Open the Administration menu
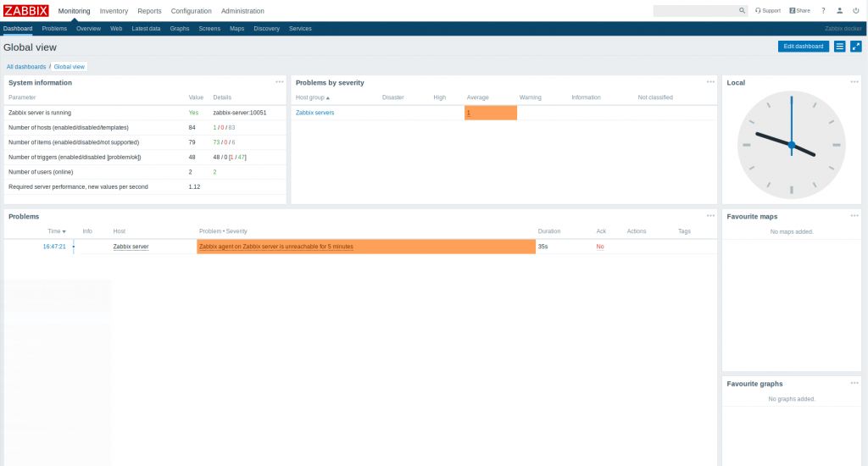Viewport: 868px width, 466px height. (x=242, y=11)
